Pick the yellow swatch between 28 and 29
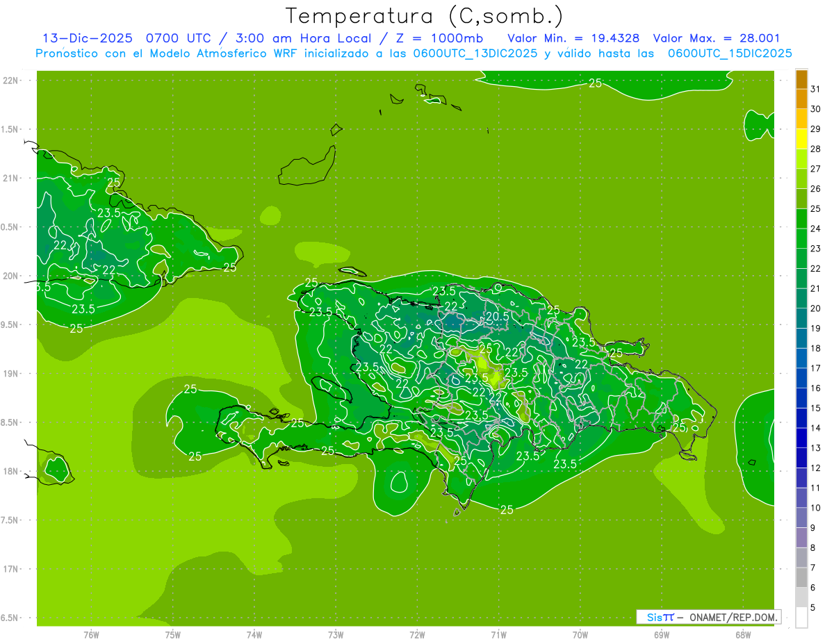 point(801,139)
